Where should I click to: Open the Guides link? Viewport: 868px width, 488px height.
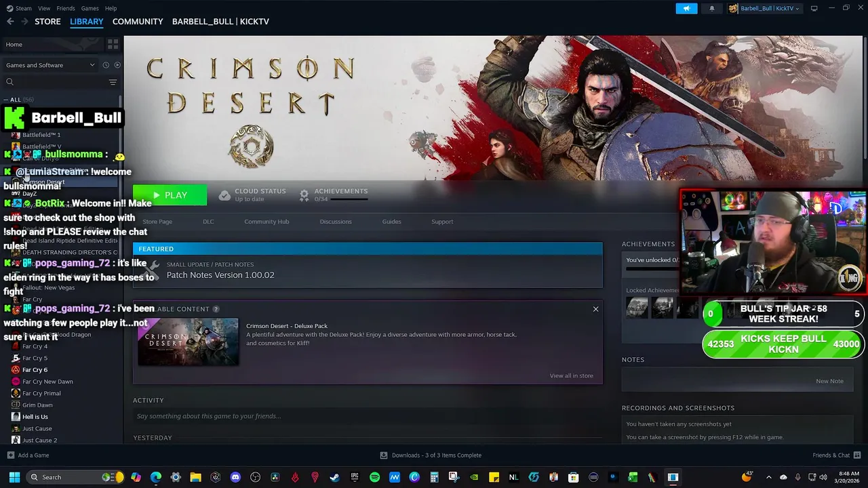tap(391, 222)
